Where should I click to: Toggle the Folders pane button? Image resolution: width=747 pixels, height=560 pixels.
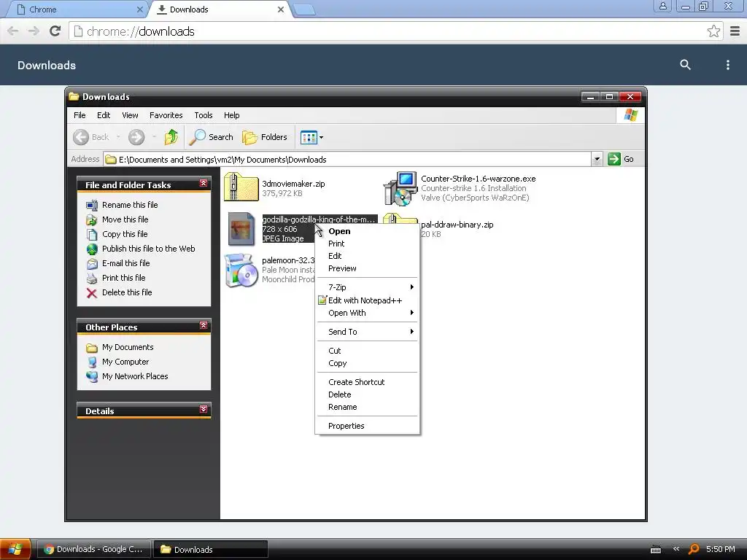click(x=265, y=137)
